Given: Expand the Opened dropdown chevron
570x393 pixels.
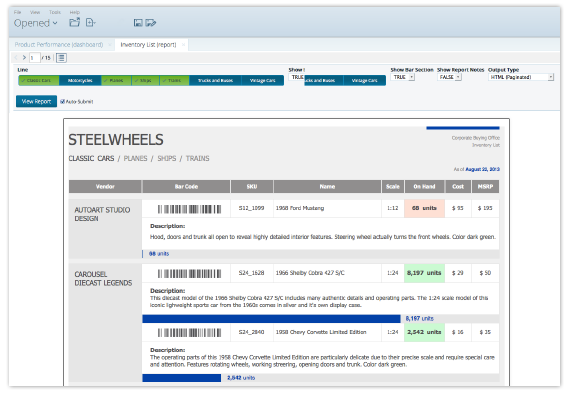Looking at the screenshot, I should pos(55,23).
